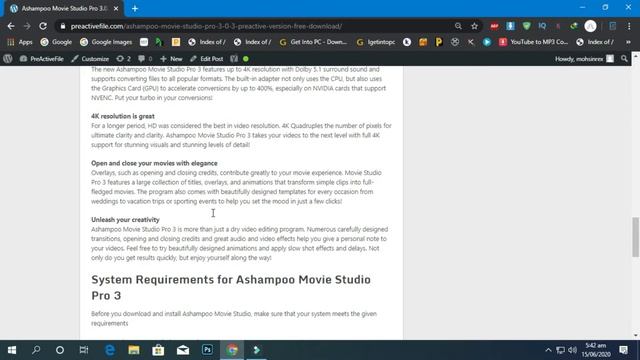Open Windows taskbar search
Screen dimensions: 640x360
pos(36,350)
